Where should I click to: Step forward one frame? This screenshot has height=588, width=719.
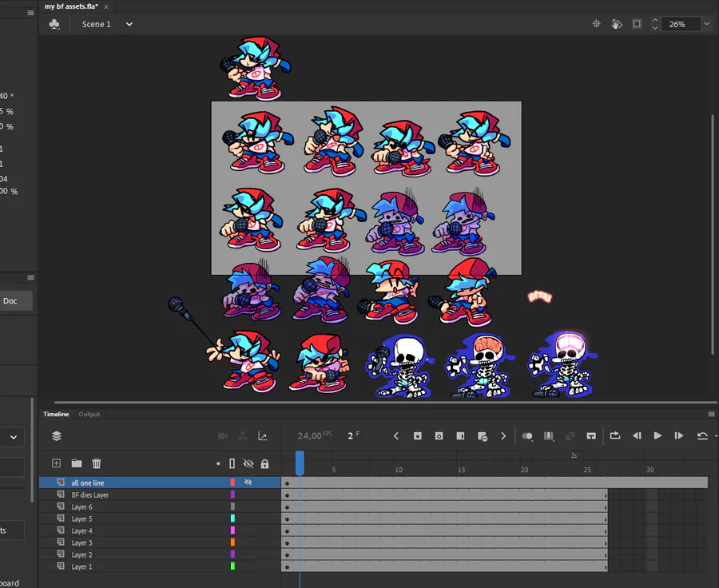click(x=678, y=435)
